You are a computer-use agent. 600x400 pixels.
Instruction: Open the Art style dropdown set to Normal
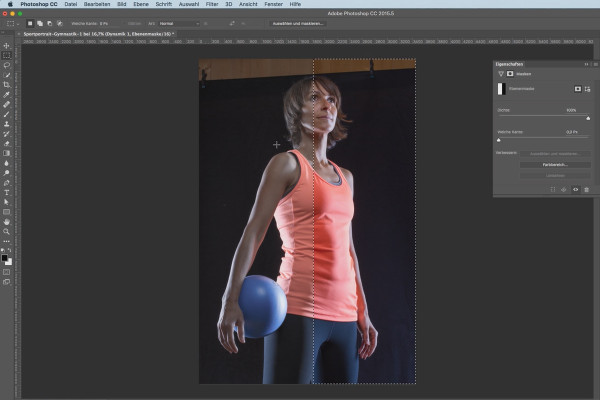click(x=179, y=23)
